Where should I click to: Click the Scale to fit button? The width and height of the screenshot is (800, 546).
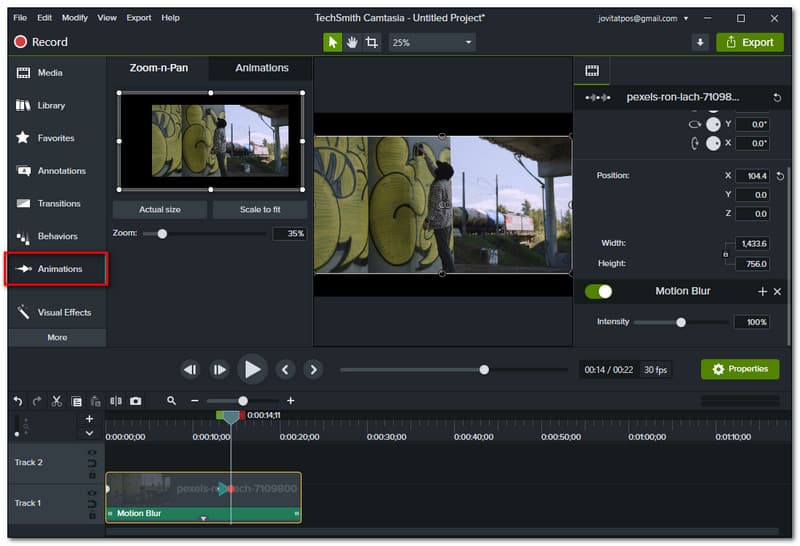260,209
